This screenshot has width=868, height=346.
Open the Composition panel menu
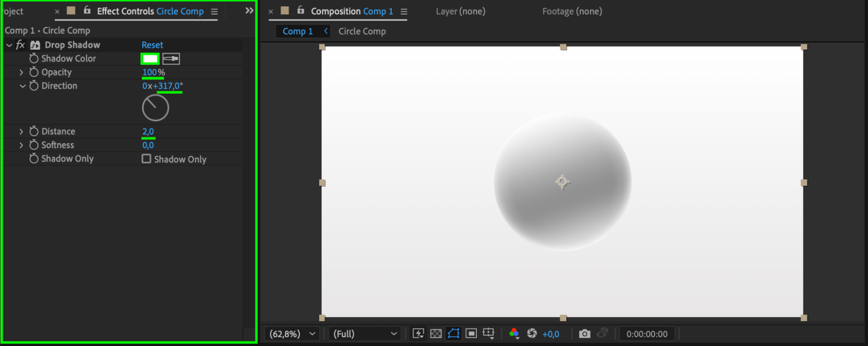[x=404, y=12]
